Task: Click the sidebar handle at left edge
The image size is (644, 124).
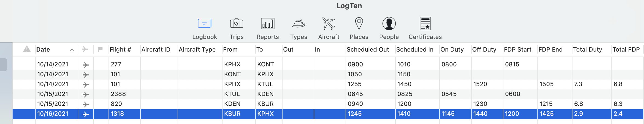Action: coord(3,65)
